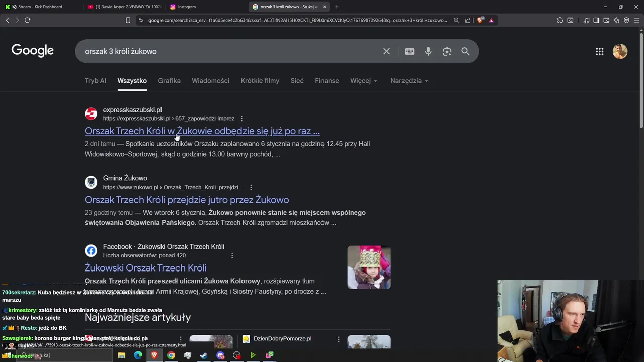Open the browser extensions puzzle icon
The image size is (644, 362).
click(560, 20)
